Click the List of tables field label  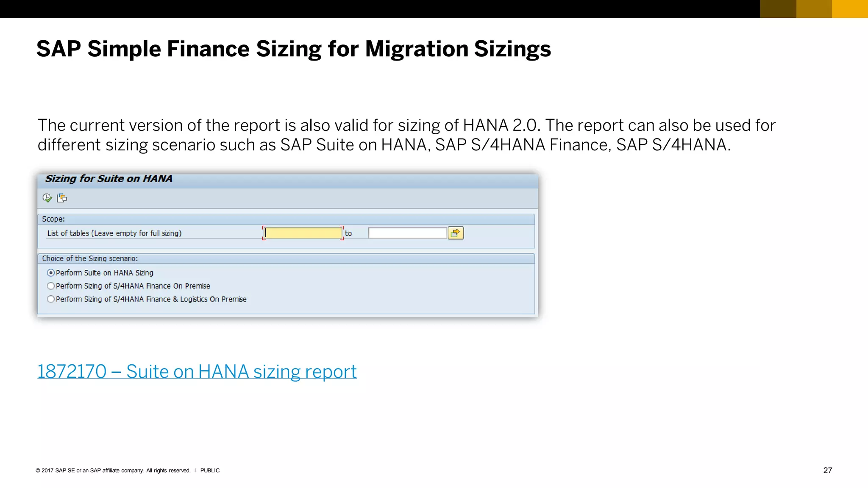pos(114,233)
